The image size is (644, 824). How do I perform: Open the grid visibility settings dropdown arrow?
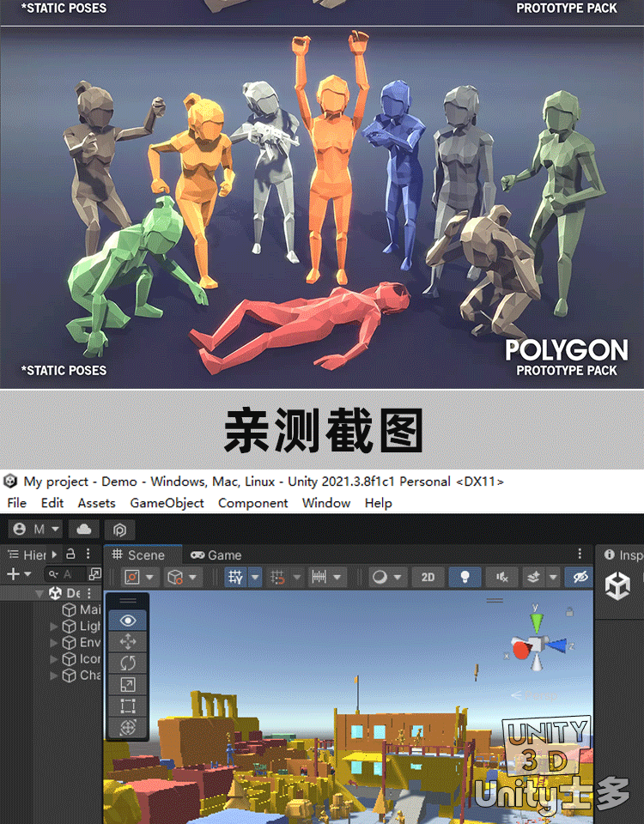point(255,578)
